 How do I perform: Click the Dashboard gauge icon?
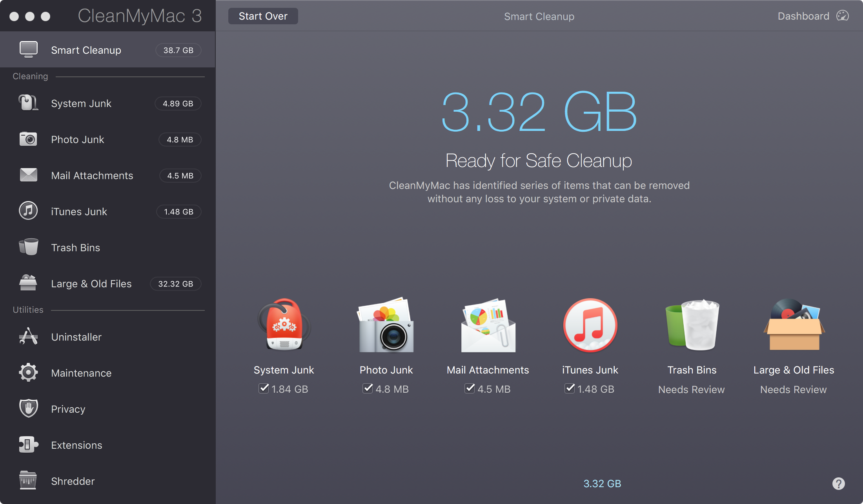(842, 16)
